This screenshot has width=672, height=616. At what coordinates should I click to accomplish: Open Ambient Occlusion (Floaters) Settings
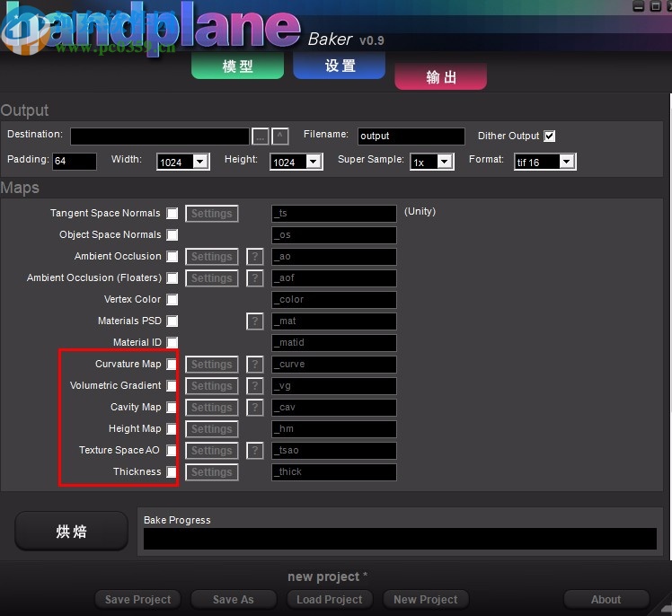pyautogui.click(x=212, y=278)
